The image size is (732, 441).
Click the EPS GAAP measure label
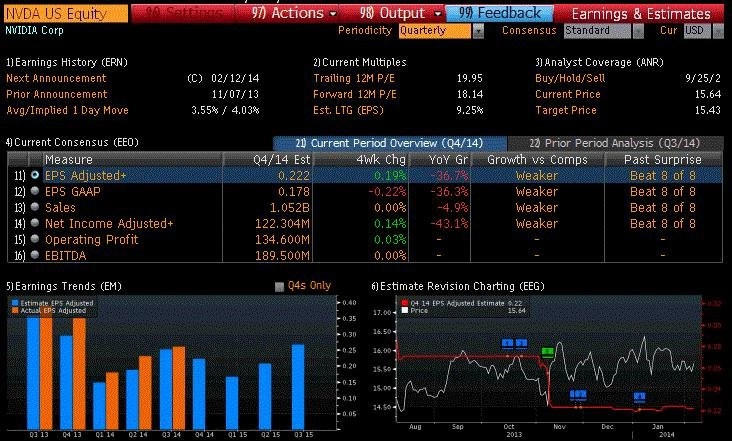[x=72, y=191]
